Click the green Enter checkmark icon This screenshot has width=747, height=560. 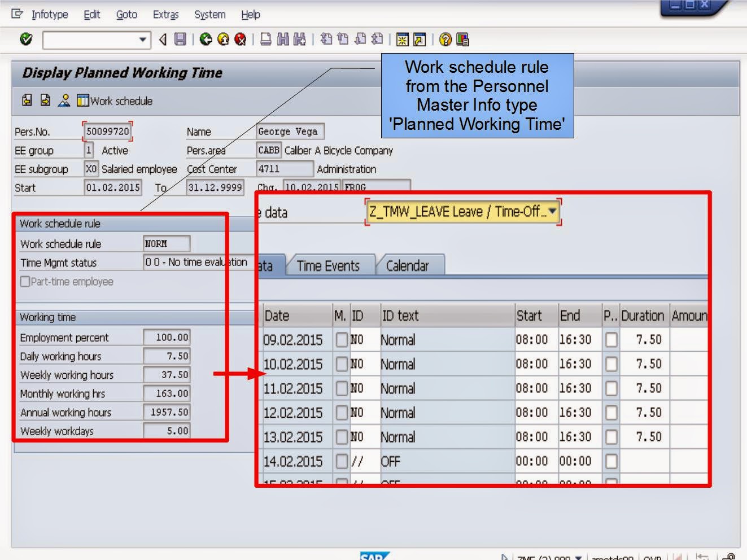(25, 39)
